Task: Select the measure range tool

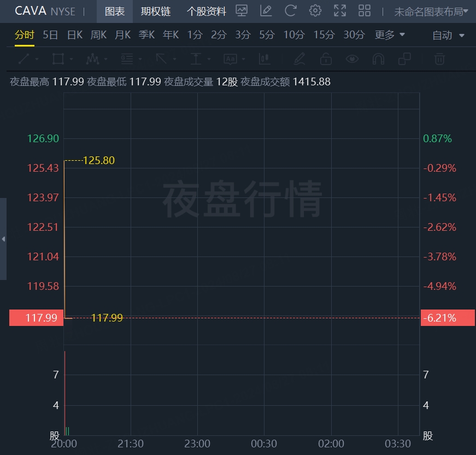Action: tap(196, 59)
